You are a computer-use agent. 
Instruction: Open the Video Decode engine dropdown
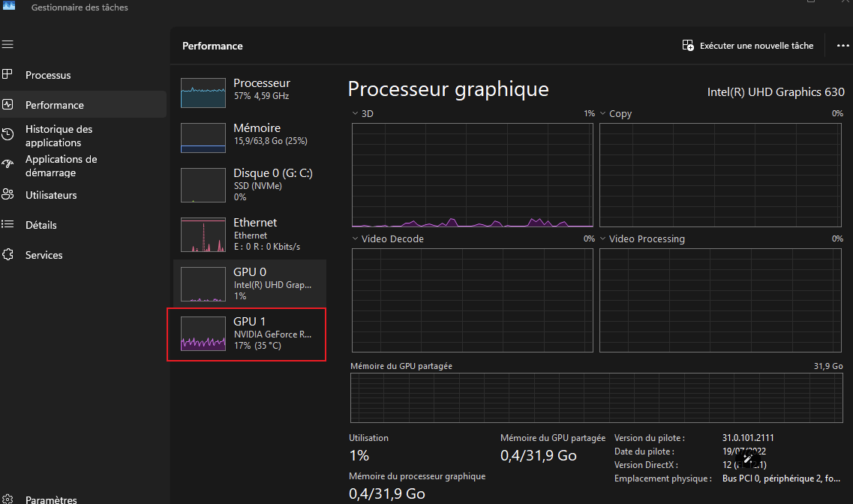pyautogui.click(x=356, y=238)
